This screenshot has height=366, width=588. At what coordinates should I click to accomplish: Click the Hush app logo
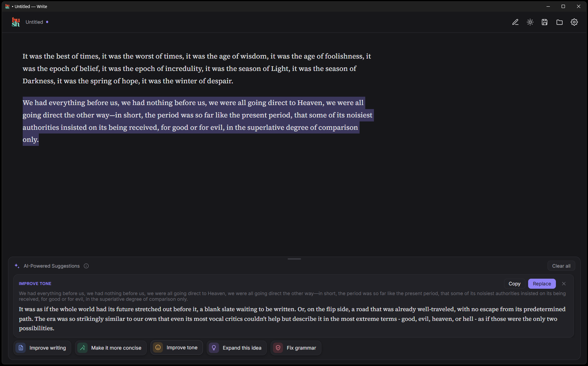[x=16, y=22]
